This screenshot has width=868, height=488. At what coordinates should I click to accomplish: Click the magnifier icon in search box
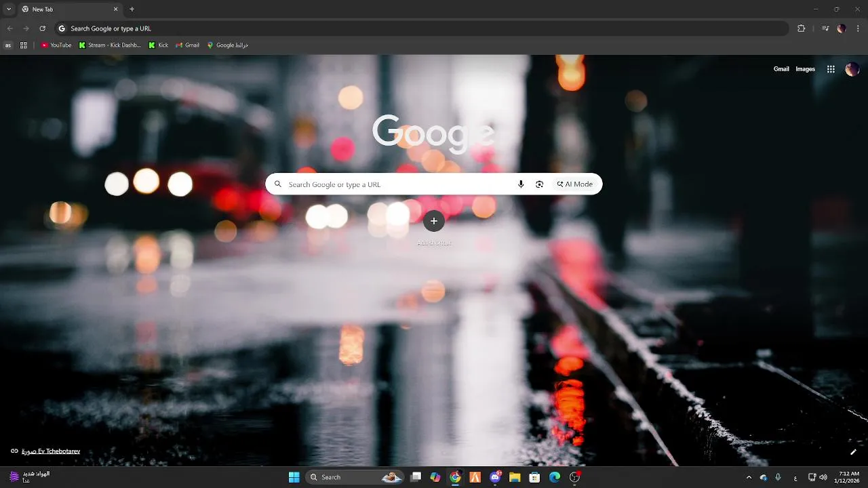point(277,184)
